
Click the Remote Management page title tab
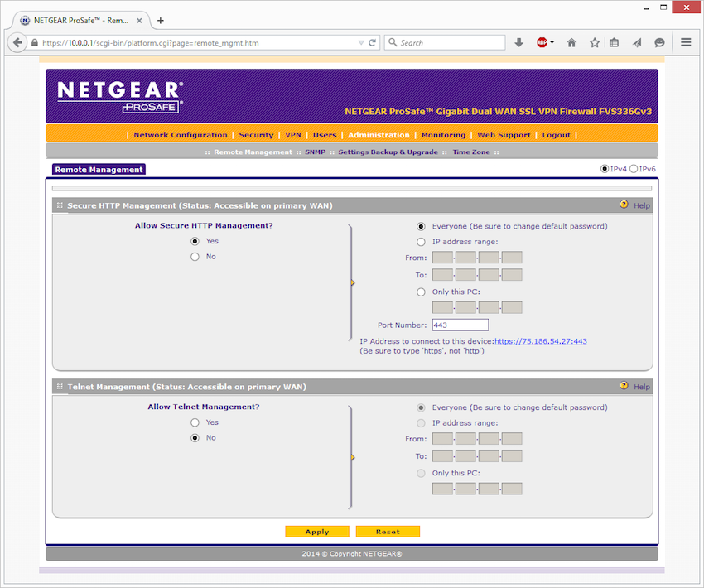(x=99, y=170)
